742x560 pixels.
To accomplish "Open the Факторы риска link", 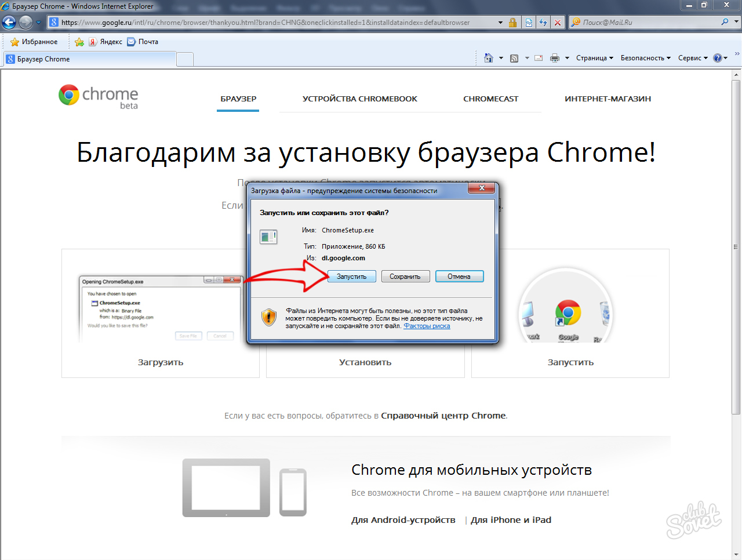I will 427,326.
